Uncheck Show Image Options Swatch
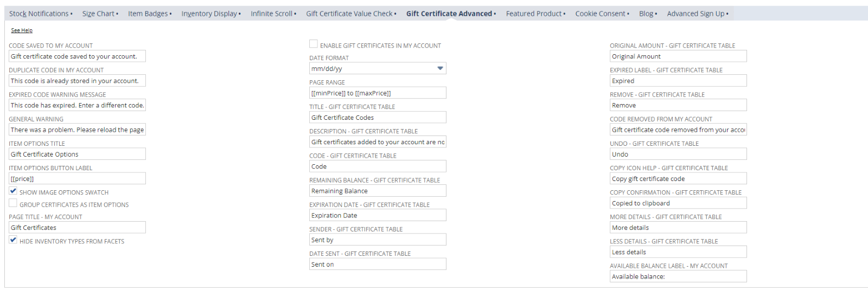Image resolution: width=868 pixels, height=297 pixels. pyautogui.click(x=13, y=191)
